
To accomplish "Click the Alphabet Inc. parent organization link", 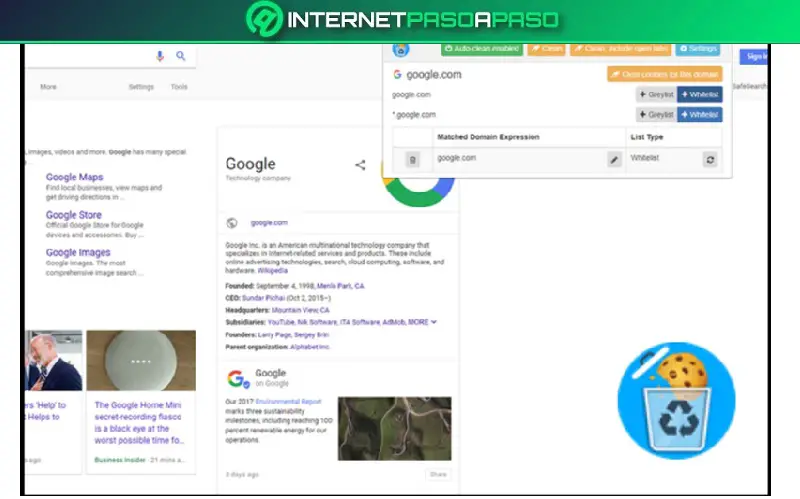I will (x=310, y=347).
